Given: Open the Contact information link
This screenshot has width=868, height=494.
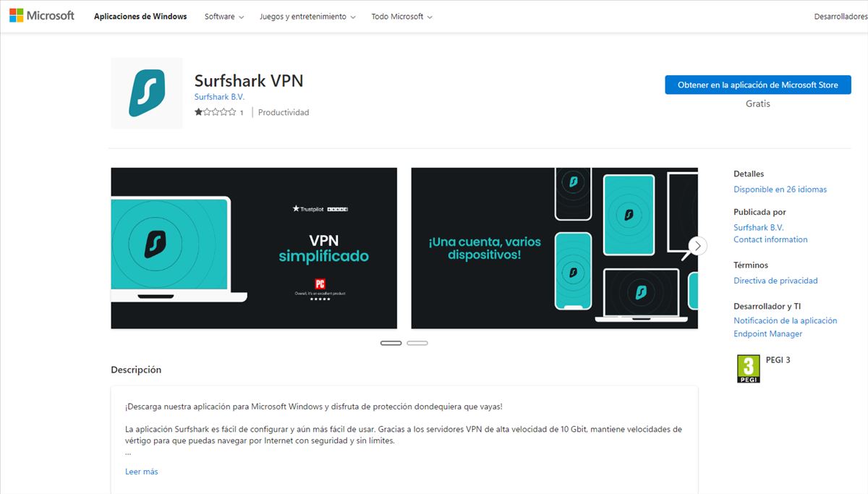Looking at the screenshot, I should 770,239.
